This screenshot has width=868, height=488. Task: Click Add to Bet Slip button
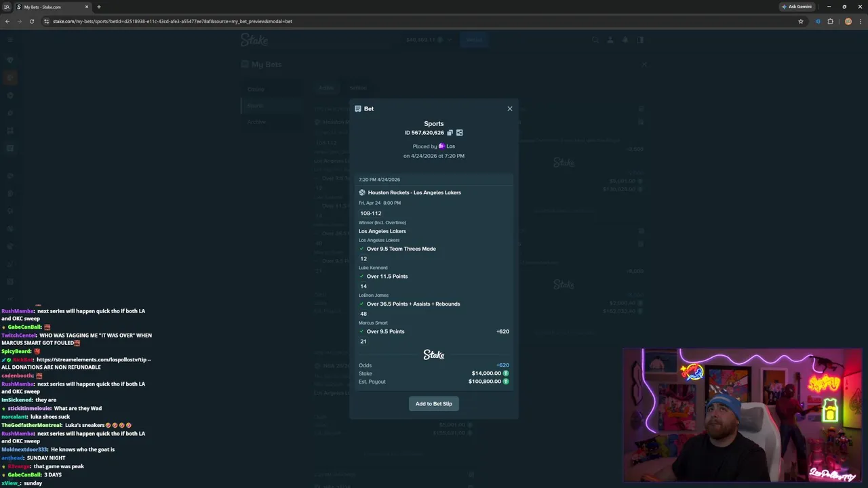point(434,404)
